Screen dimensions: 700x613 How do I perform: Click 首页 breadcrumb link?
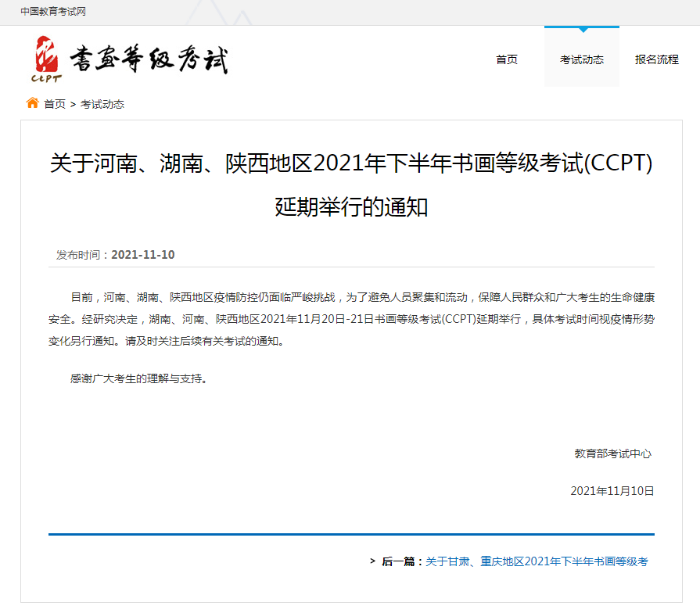pyautogui.click(x=55, y=104)
